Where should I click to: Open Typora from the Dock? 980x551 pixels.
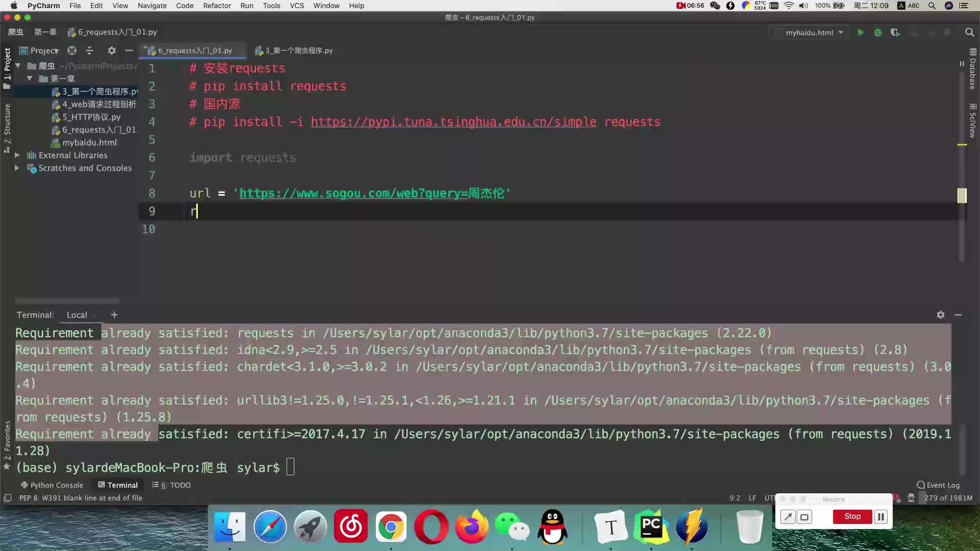pyautogui.click(x=611, y=527)
